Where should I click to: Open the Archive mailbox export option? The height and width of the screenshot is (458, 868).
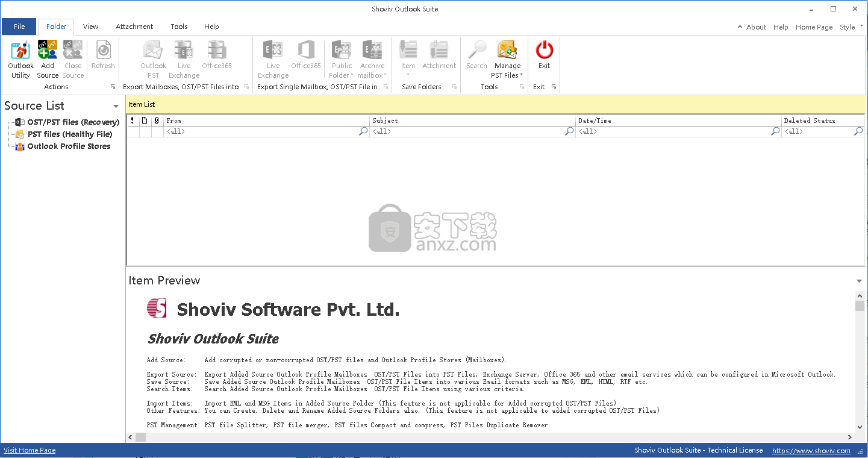(372, 59)
